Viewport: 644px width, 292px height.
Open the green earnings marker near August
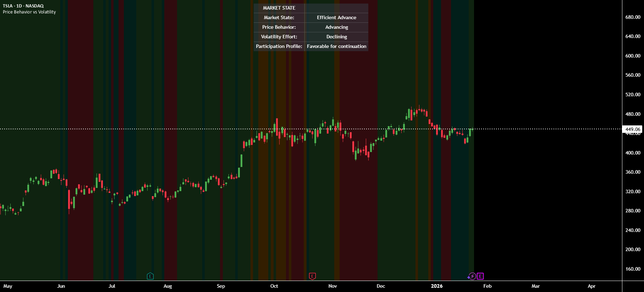(150, 276)
